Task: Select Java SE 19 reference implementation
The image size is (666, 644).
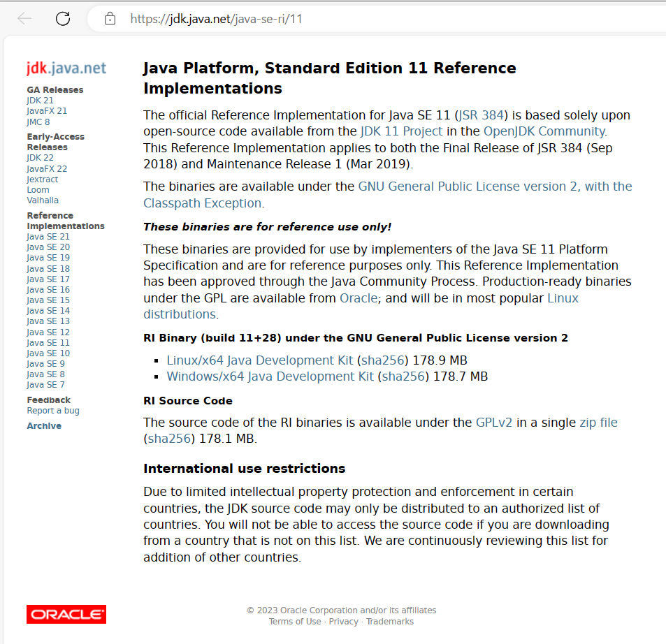Action: click(x=48, y=258)
